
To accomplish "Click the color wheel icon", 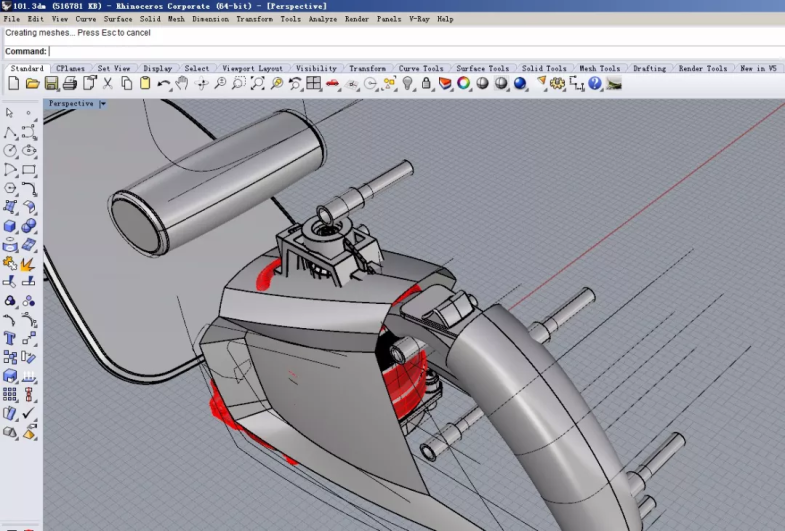I will tap(464, 84).
